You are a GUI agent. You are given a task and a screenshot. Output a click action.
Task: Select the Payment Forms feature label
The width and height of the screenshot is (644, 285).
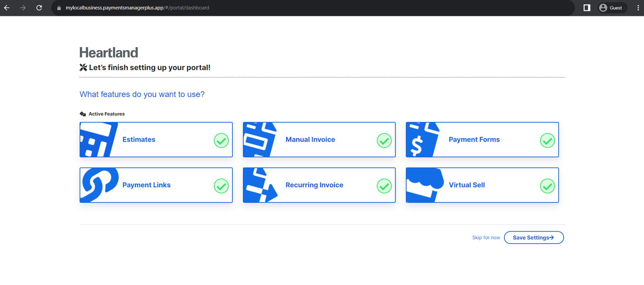pyautogui.click(x=474, y=139)
